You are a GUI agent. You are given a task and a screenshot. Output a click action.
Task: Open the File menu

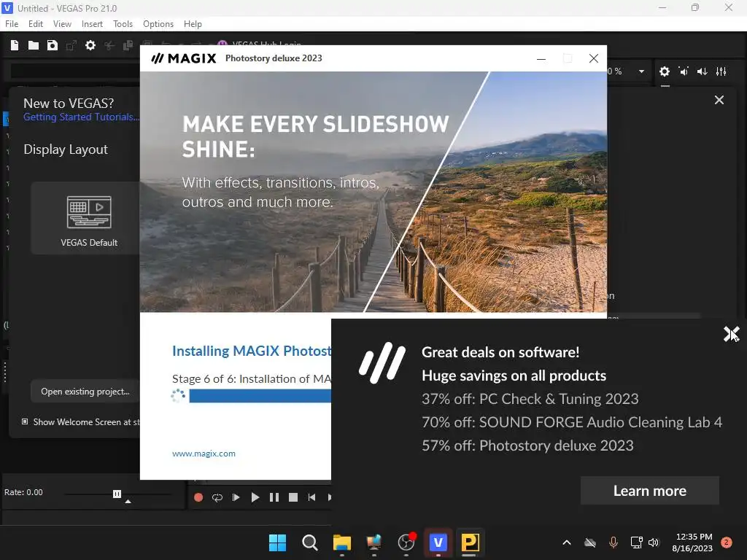(12, 24)
